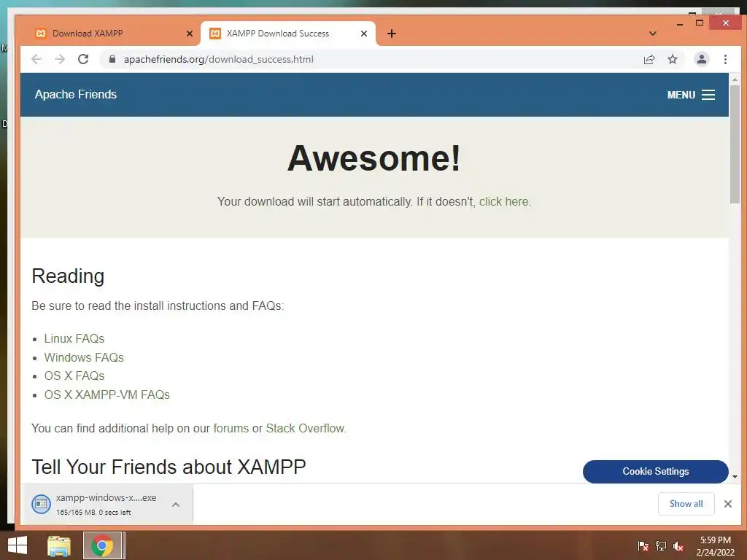Image resolution: width=747 pixels, height=560 pixels.
Task: Click the muted volume tray icon
Action: click(x=678, y=546)
